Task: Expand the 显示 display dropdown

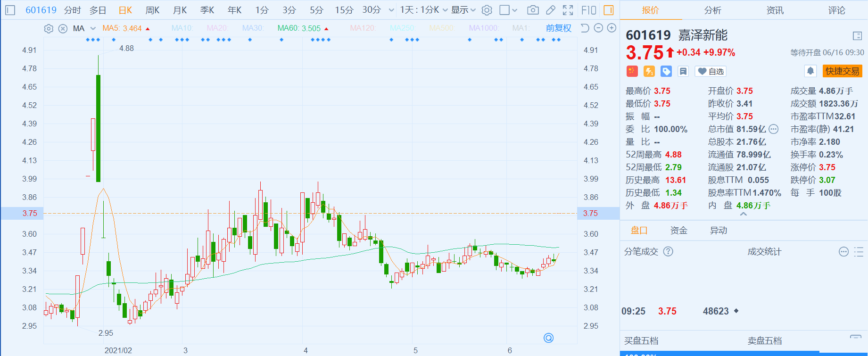Action: coord(463,10)
